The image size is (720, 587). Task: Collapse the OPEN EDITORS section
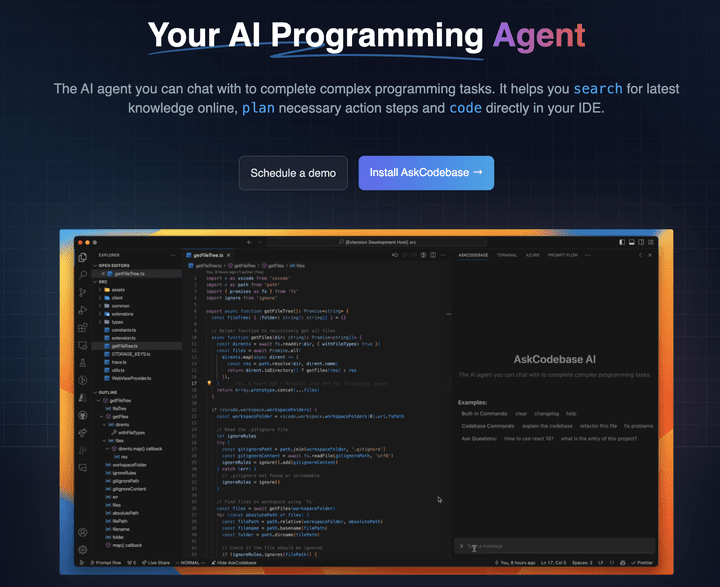coord(95,265)
